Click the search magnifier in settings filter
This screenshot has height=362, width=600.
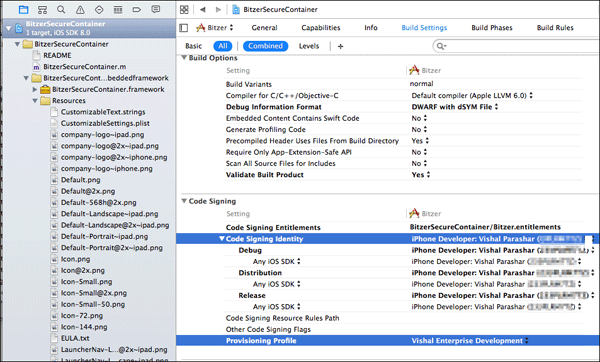[441, 46]
